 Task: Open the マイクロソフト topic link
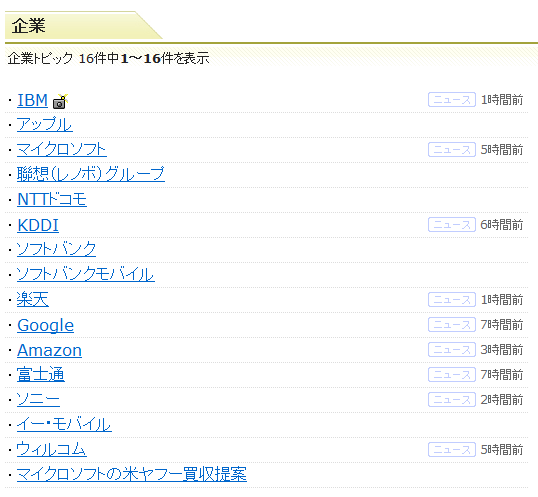(62, 150)
